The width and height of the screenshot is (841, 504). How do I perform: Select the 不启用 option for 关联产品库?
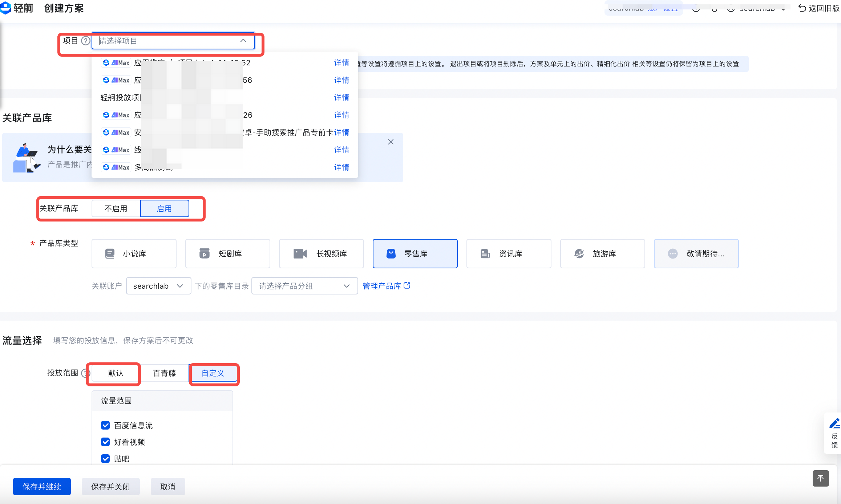pos(116,208)
